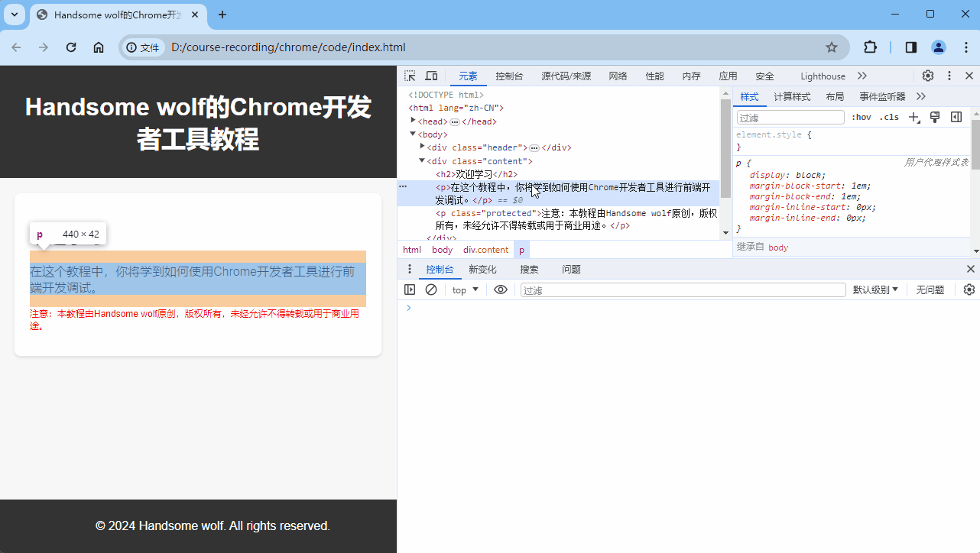Select the drawer 搜索 tab
980x553 pixels.
[529, 269]
